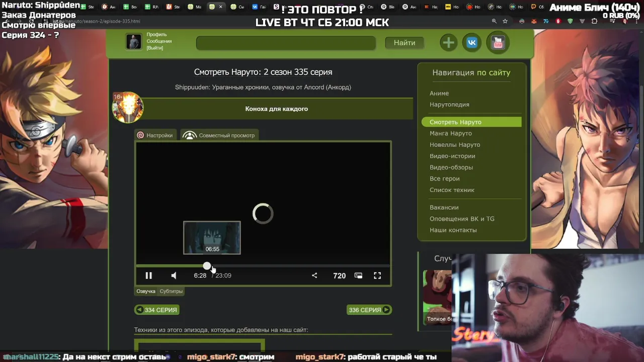
Task: Click the Найти search button
Action: click(405, 43)
